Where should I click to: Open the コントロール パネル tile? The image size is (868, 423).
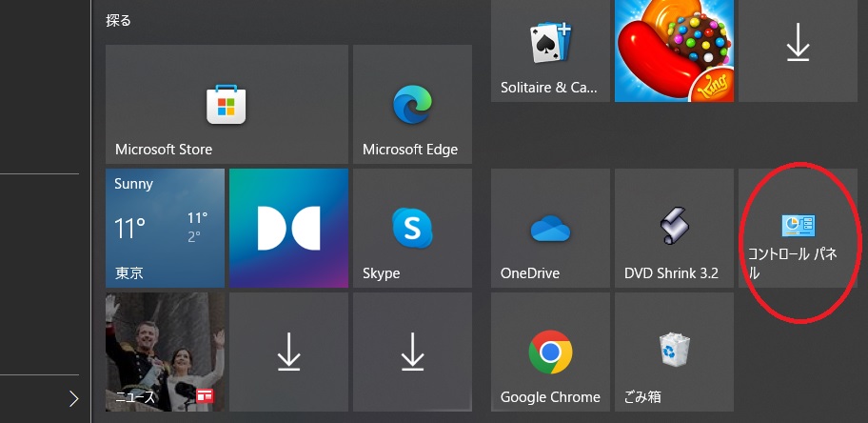(x=798, y=228)
